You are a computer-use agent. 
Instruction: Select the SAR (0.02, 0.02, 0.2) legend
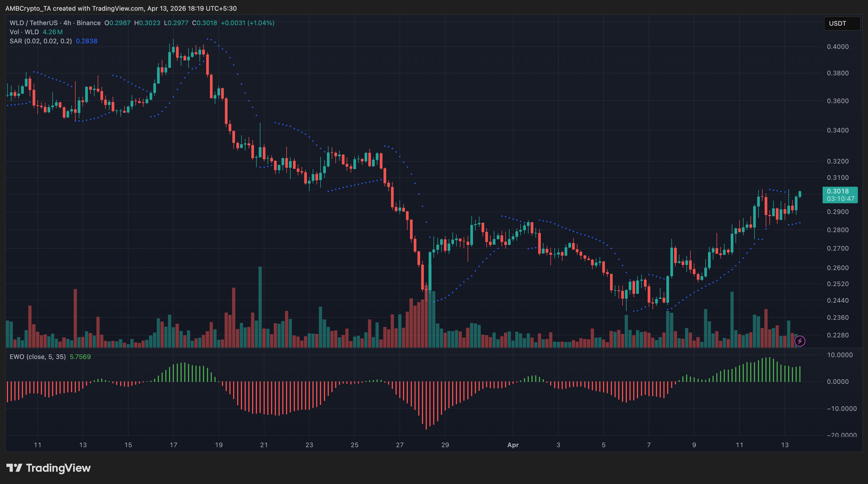[x=40, y=41]
